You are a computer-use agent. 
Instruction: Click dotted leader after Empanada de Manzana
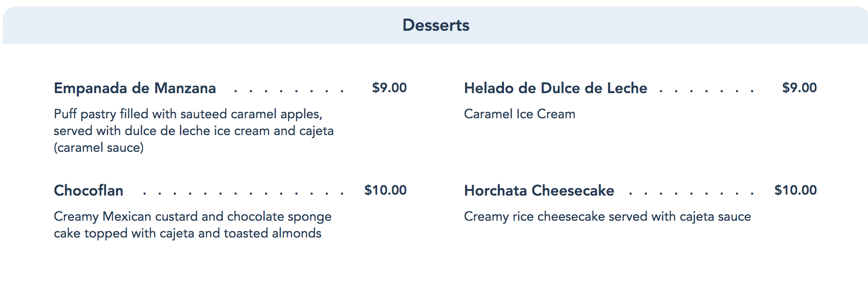[x=289, y=90]
